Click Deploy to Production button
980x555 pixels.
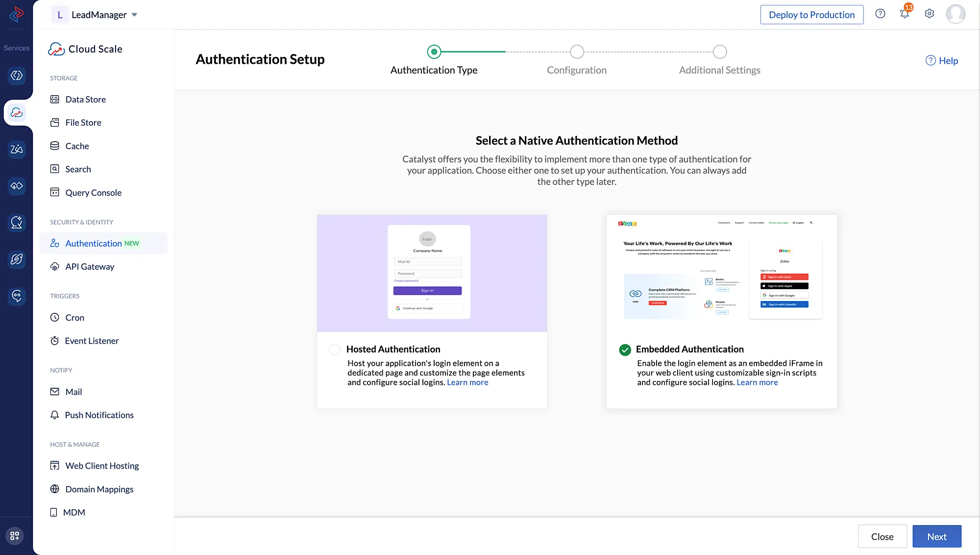(x=811, y=15)
